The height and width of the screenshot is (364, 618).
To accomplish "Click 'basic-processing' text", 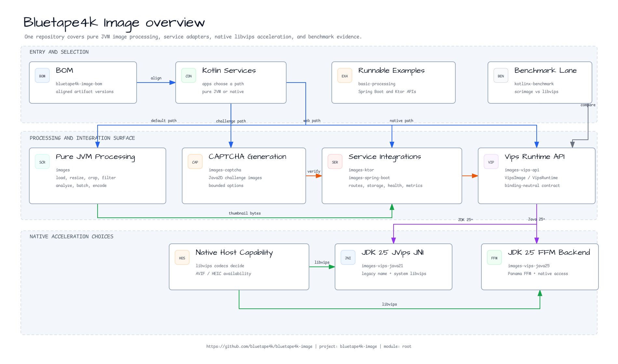I will pyautogui.click(x=377, y=84).
